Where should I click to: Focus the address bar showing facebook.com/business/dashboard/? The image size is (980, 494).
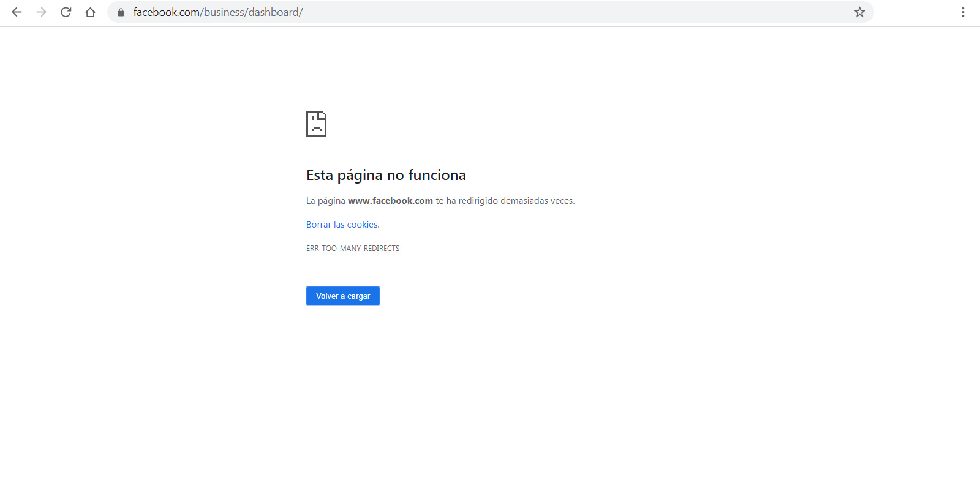coord(490,12)
